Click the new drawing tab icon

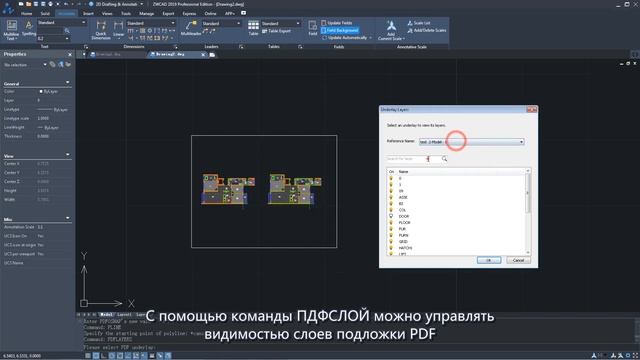(x=212, y=55)
